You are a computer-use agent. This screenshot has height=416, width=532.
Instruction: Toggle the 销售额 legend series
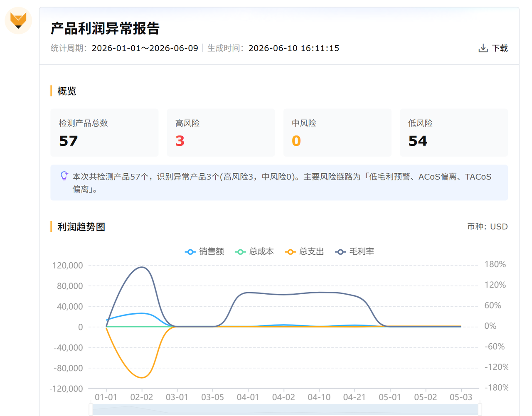point(204,251)
